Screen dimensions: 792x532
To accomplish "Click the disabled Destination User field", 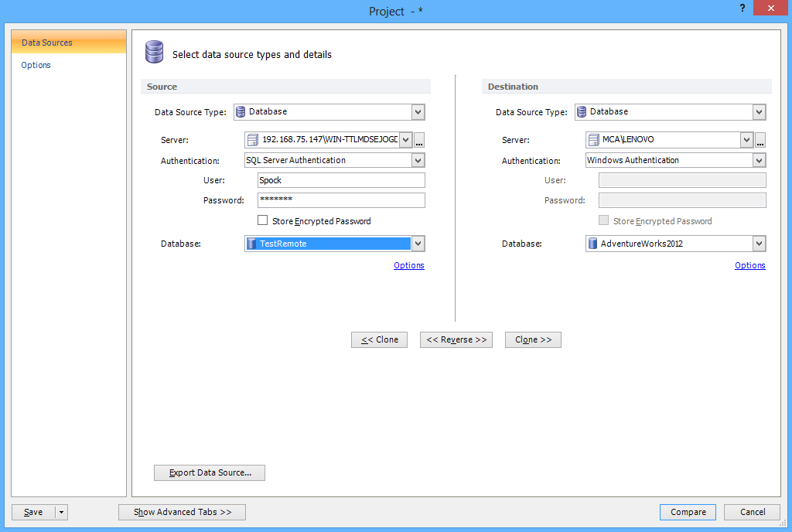I will coord(682,180).
